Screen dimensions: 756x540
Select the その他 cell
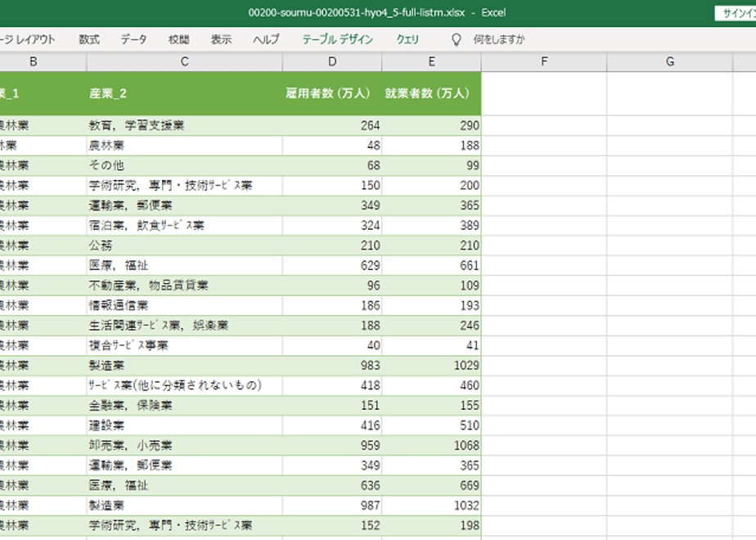coord(184,165)
